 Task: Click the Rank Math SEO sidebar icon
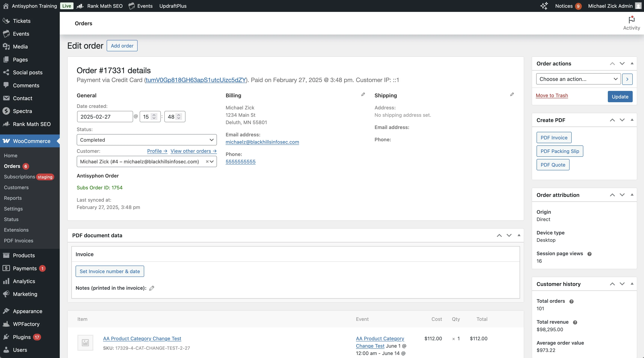[6, 124]
